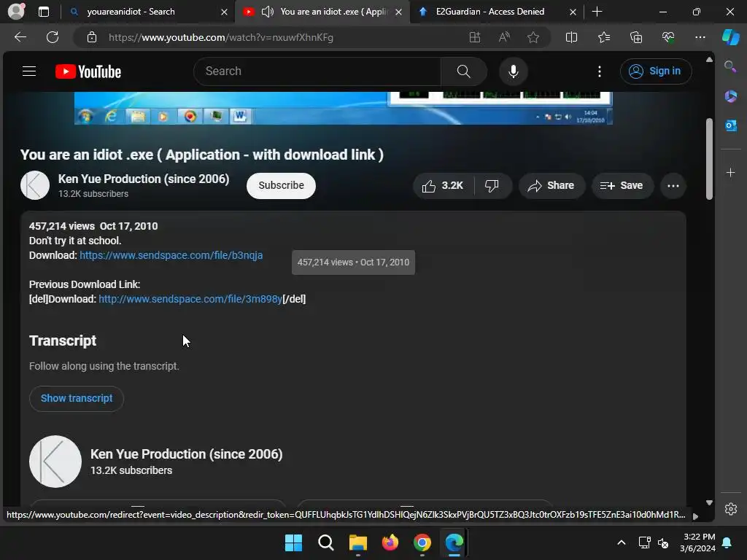The image size is (747, 560).
Task: Open Microsoft 365 in the sidebar
Action: pos(730,96)
